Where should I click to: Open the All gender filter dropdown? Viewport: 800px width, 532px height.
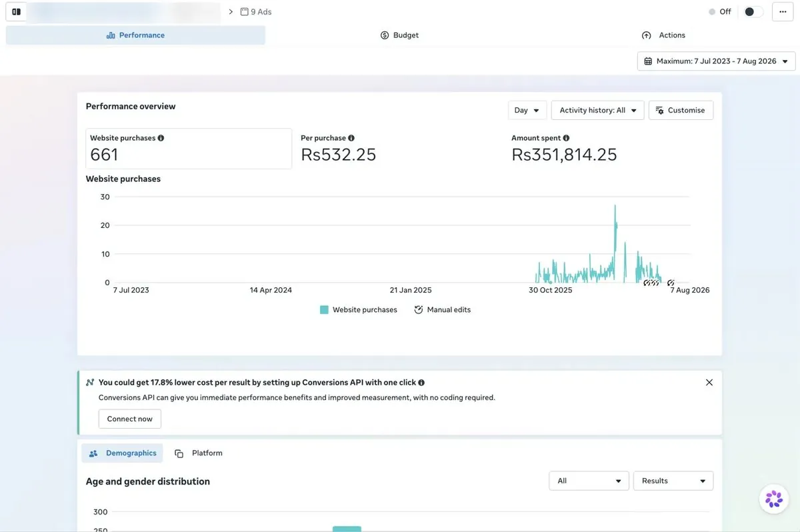click(589, 481)
